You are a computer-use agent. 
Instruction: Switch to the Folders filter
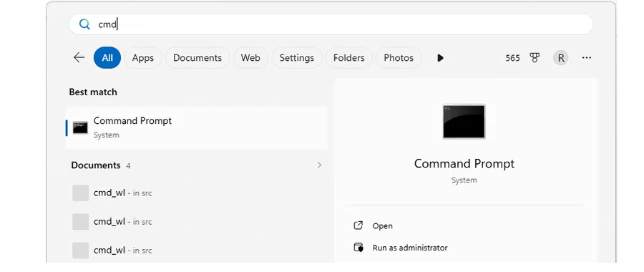tap(349, 57)
